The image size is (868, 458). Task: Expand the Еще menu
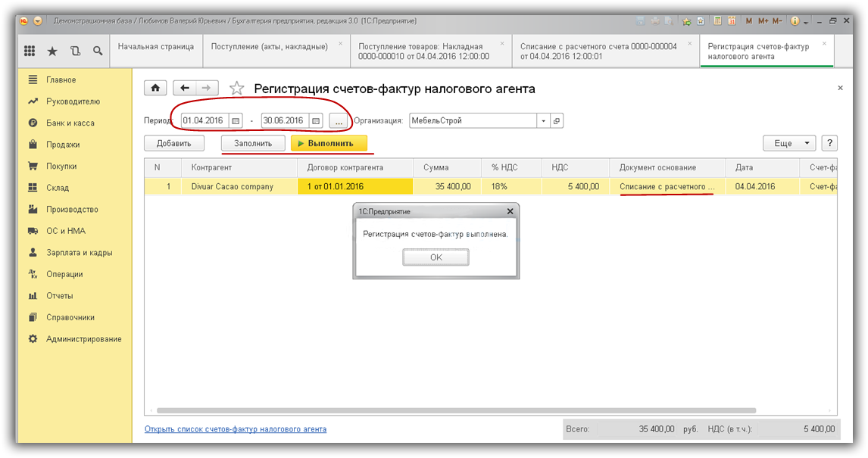[788, 143]
